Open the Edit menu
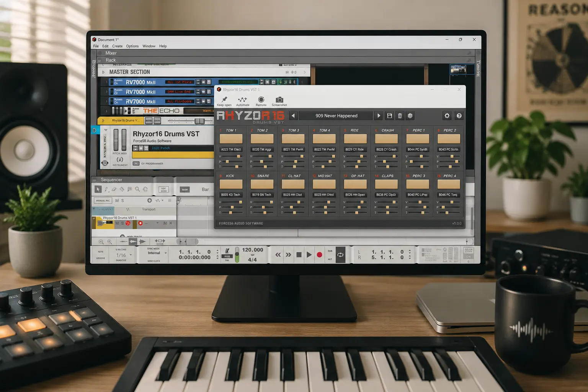The width and height of the screenshot is (588, 392). pos(105,46)
